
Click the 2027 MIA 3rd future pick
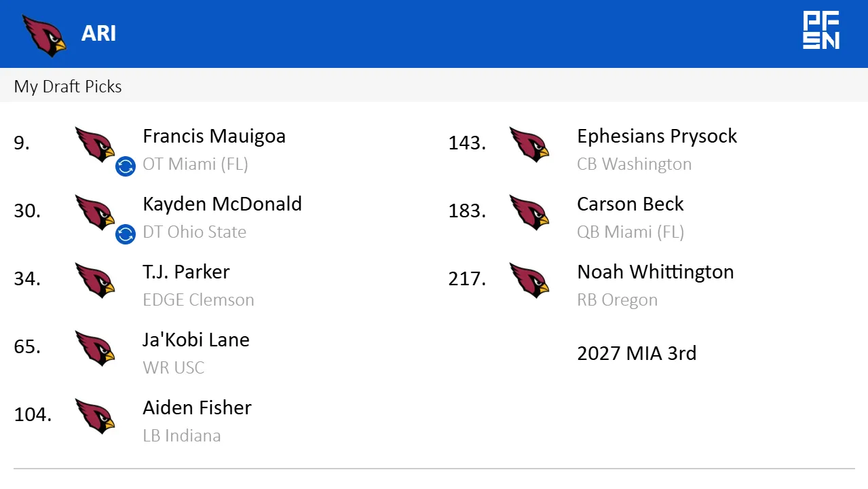click(x=636, y=353)
